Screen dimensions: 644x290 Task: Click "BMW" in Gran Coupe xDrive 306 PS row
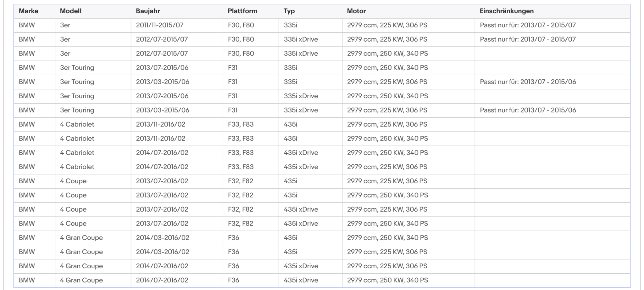point(27,266)
